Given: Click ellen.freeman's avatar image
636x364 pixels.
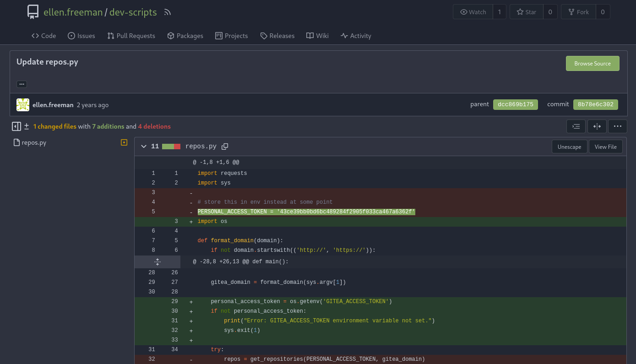Looking at the screenshot, I should tap(23, 105).
